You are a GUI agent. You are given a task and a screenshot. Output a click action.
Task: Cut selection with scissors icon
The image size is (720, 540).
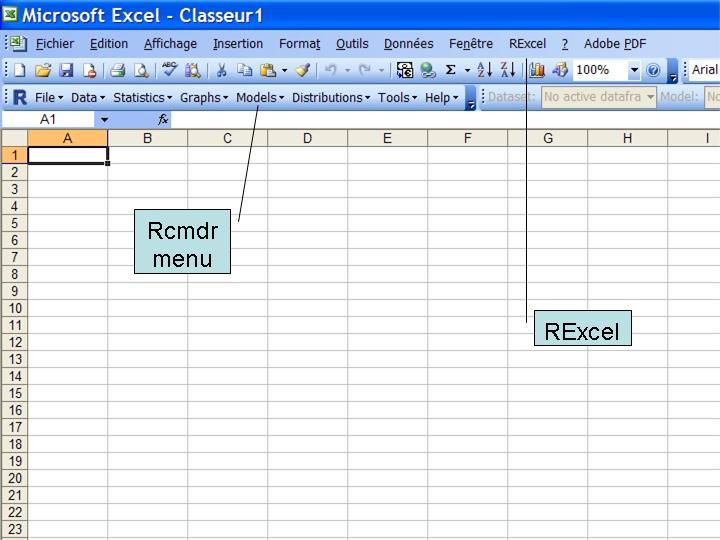tap(221, 70)
